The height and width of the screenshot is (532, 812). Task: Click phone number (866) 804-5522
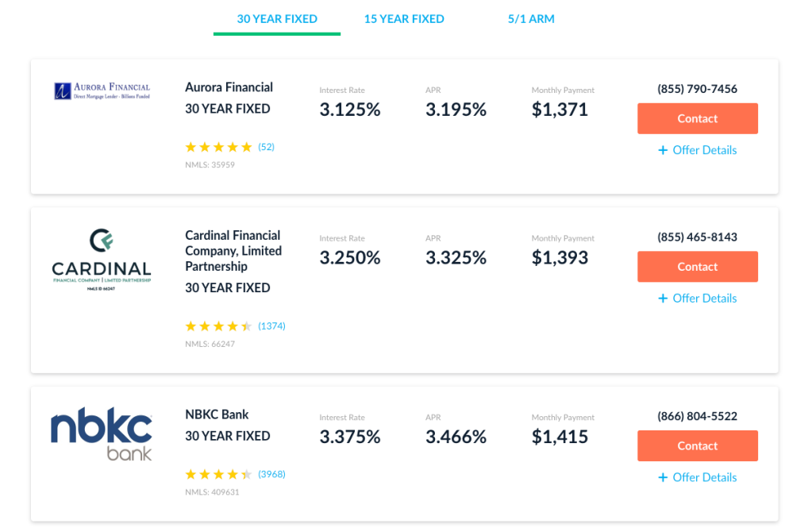click(697, 416)
